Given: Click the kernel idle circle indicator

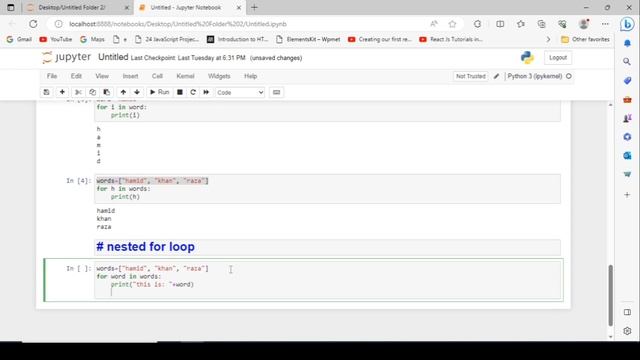Looking at the screenshot, I should click(x=569, y=76).
